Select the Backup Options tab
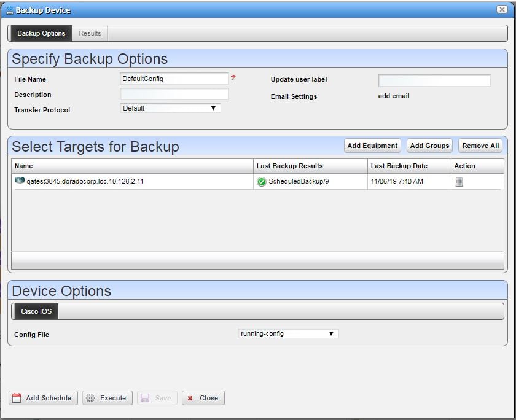The image size is (516, 420). pos(40,33)
